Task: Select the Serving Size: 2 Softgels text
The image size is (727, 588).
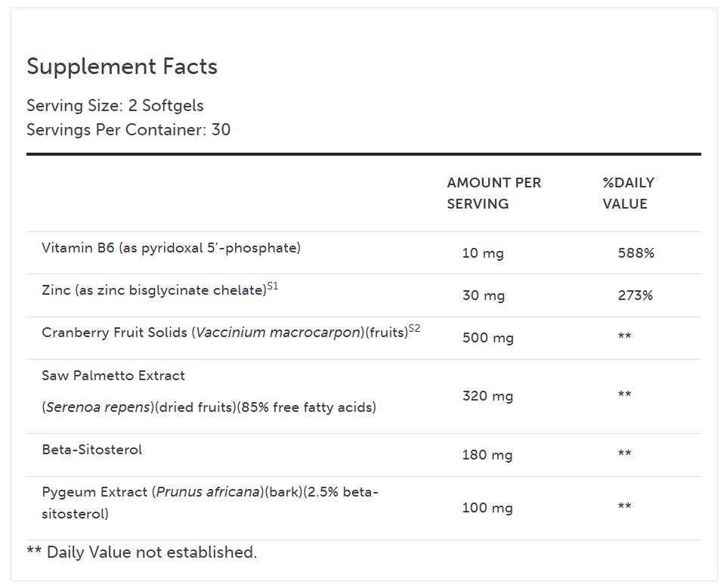Action: tap(115, 105)
